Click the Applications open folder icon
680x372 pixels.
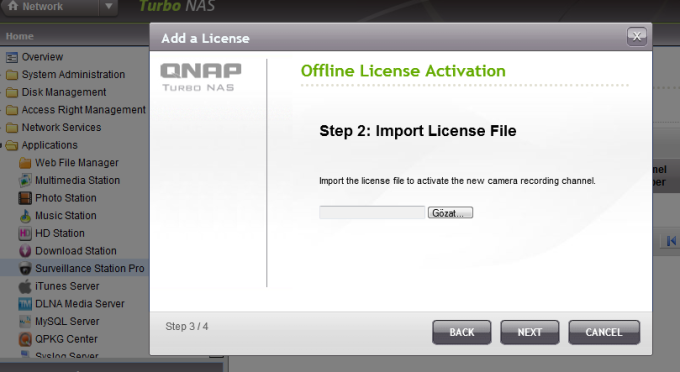pos(12,145)
